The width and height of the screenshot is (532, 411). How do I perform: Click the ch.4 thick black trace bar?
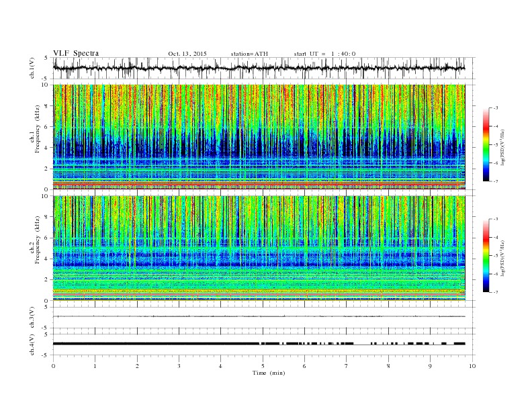pos(156,344)
